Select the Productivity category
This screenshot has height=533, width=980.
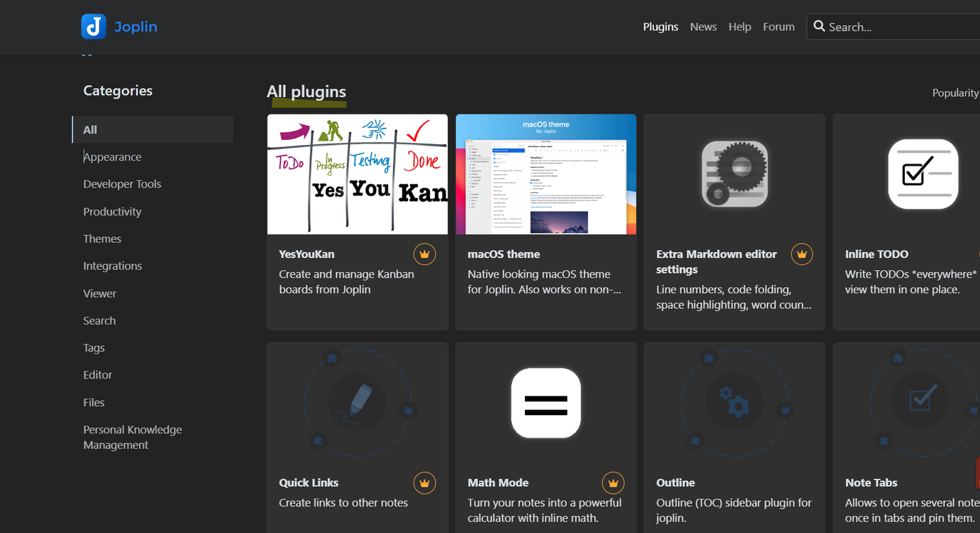click(112, 212)
